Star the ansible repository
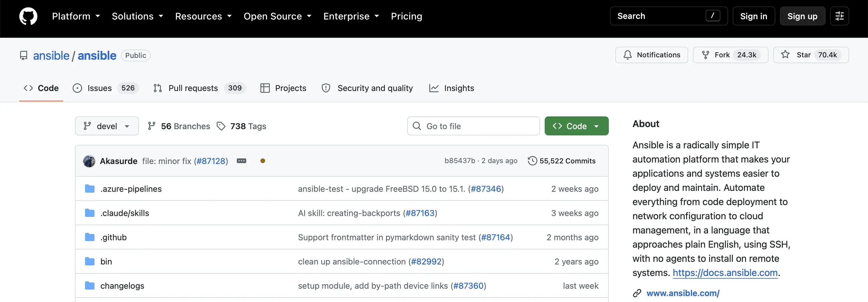This screenshot has width=868, height=302. click(x=811, y=55)
